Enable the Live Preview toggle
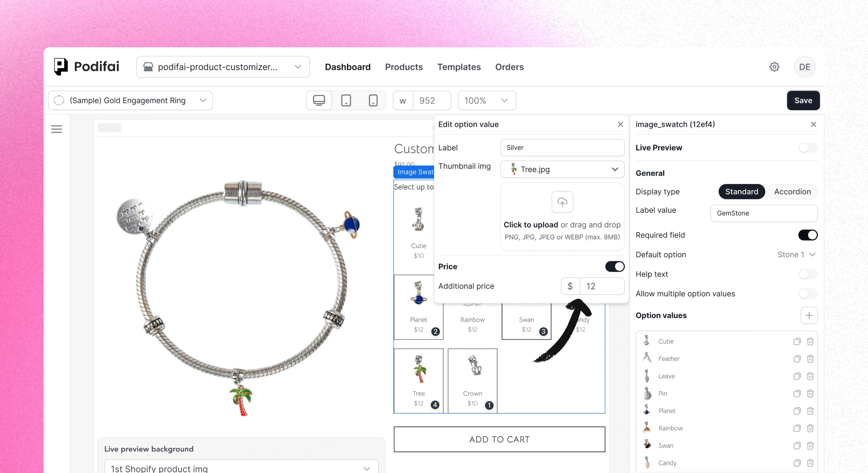The height and width of the screenshot is (473, 868). (807, 148)
